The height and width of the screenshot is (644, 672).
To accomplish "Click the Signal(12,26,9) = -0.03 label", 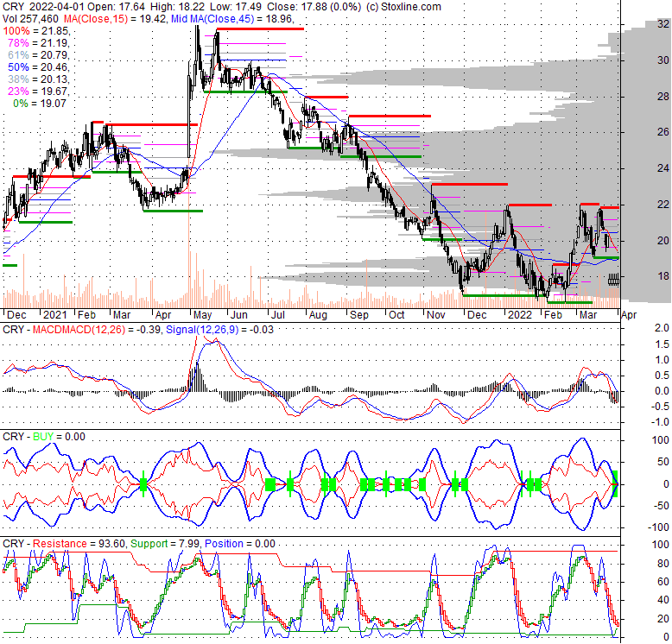I will [x=219, y=329].
